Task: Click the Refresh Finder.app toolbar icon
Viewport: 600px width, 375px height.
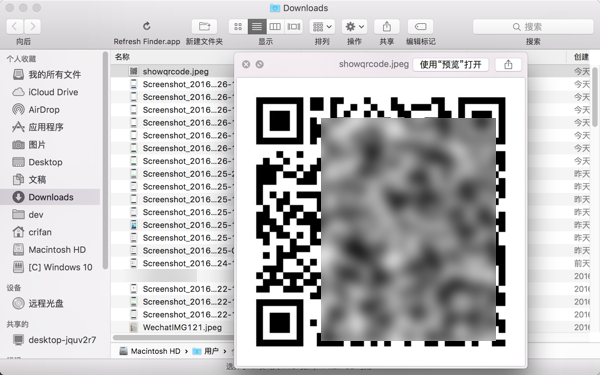Action: coord(147,26)
